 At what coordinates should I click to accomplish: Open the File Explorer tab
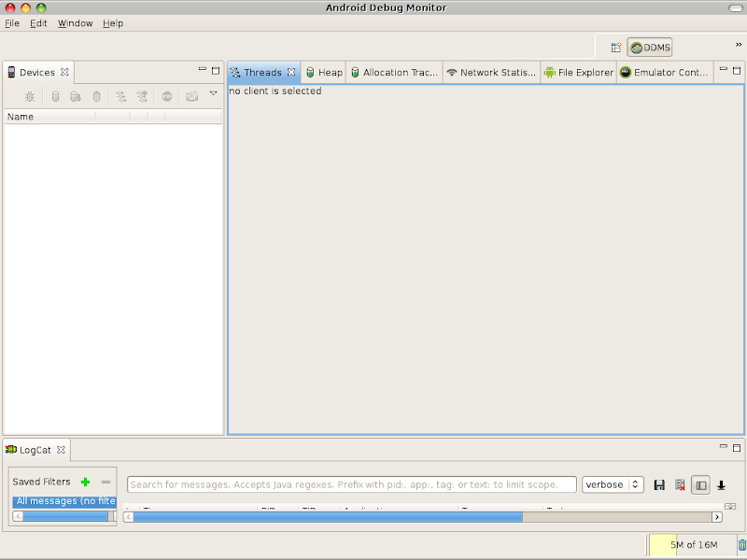click(x=579, y=73)
